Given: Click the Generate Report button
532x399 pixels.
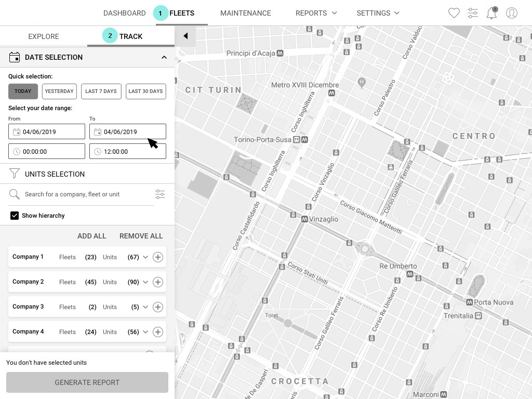Looking at the screenshot, I should [x=87, y=382].
